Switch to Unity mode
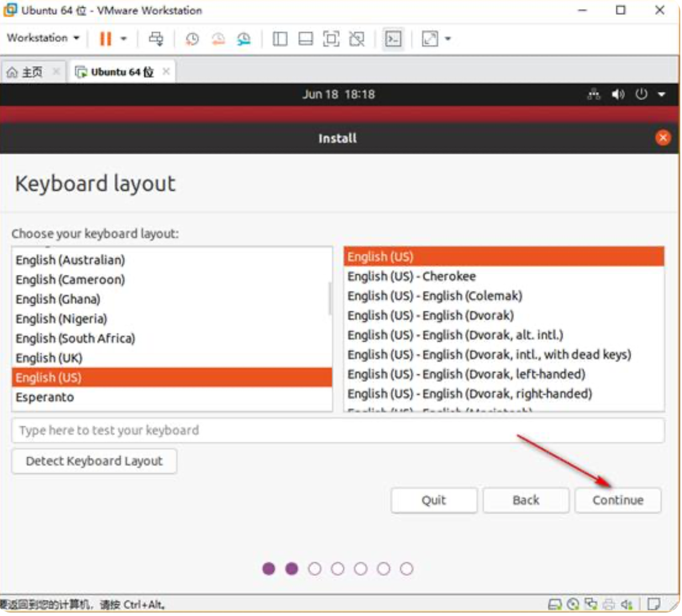This screenshot has height=616, width=682. (356, 39)
